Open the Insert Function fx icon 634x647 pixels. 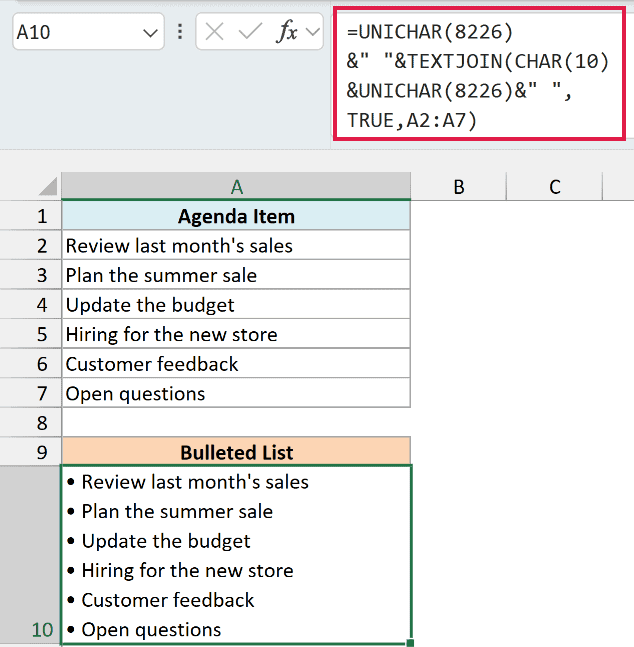click(x=286, y=31)
